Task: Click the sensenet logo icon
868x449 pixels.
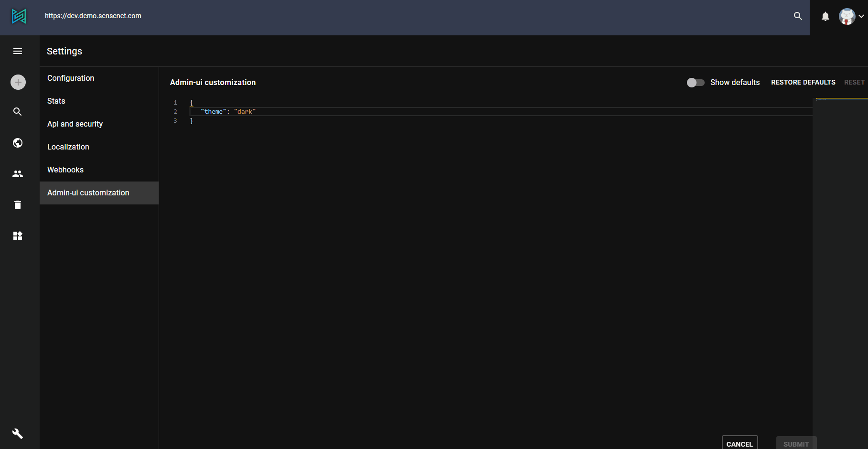Action: [19, 16]
